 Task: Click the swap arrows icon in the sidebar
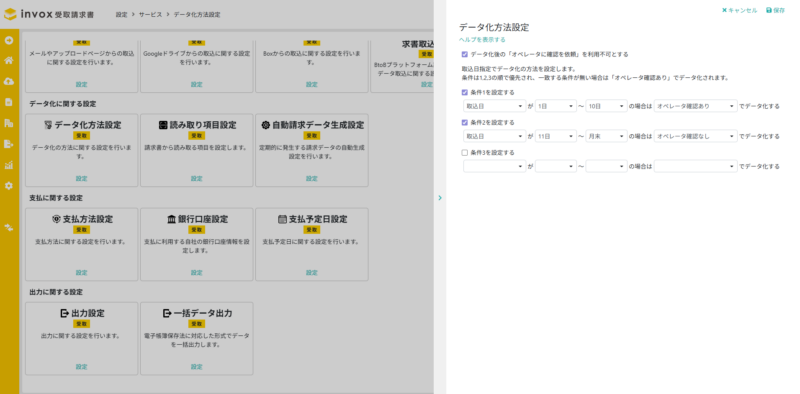click(x=9, y=227)
